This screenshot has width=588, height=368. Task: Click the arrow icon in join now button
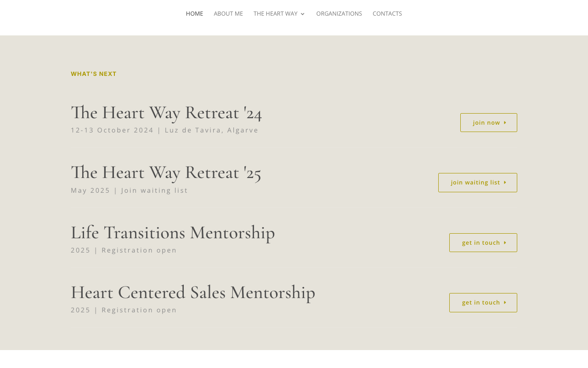[505, 122]
